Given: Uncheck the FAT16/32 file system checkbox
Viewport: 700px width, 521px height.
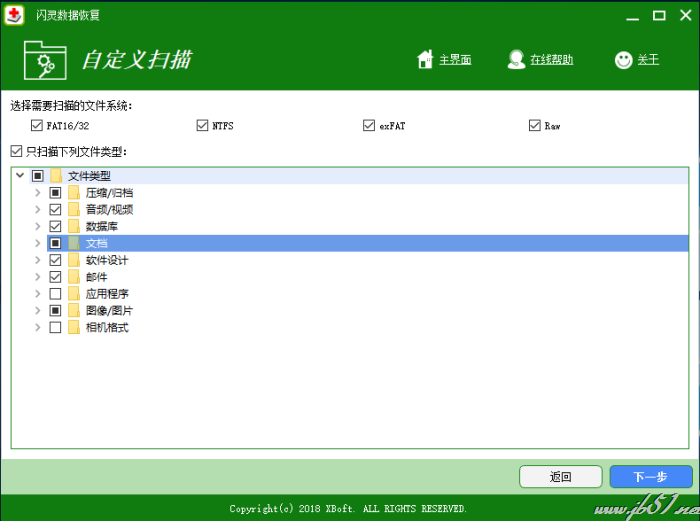Looking at the screenshot, I should (37, 126).
